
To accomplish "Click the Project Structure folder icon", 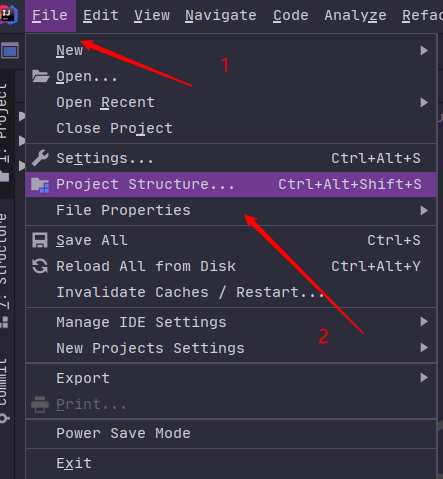I will tap(40, 185).
